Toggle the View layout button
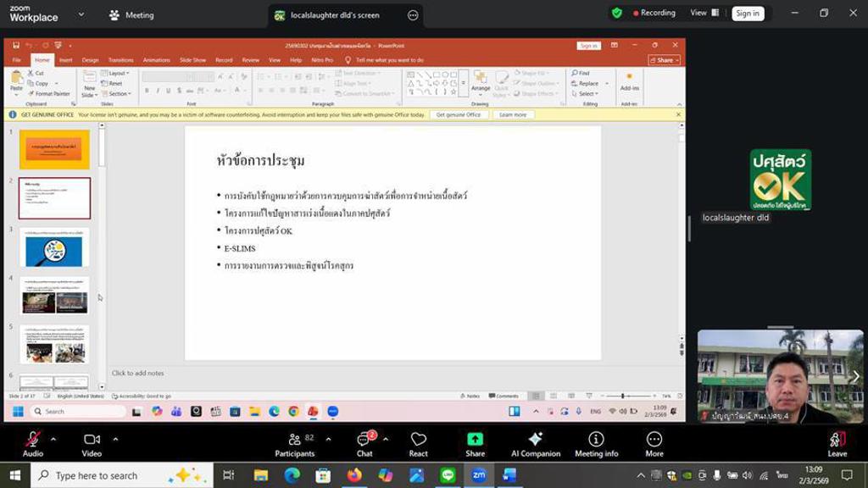This screenshot has width=868, height=488. coord(704,13)
